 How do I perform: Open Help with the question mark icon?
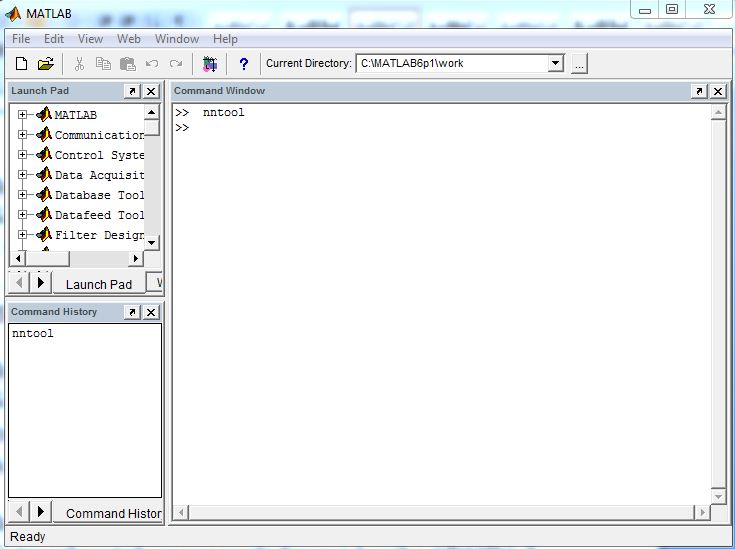(x=243, y=64)
